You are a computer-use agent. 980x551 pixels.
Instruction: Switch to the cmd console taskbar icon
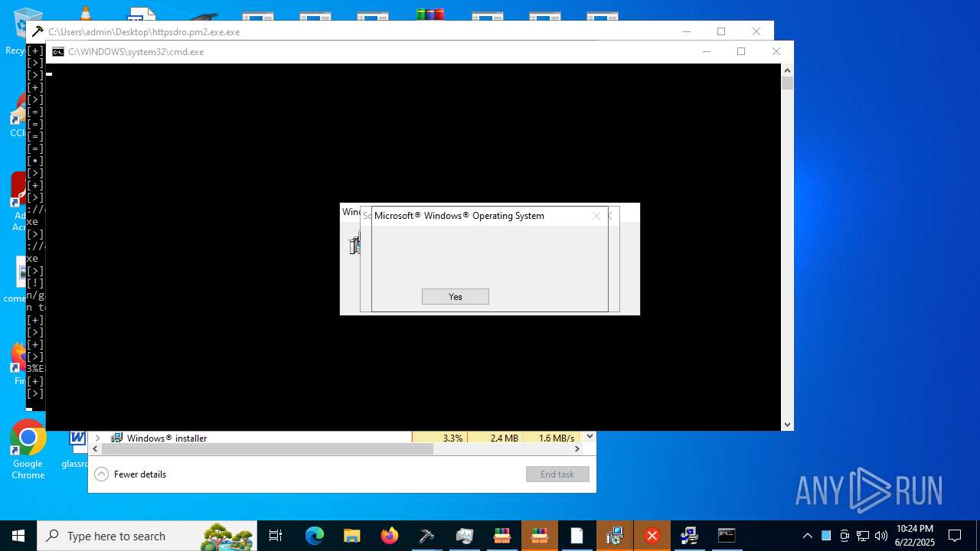(727, 536)
